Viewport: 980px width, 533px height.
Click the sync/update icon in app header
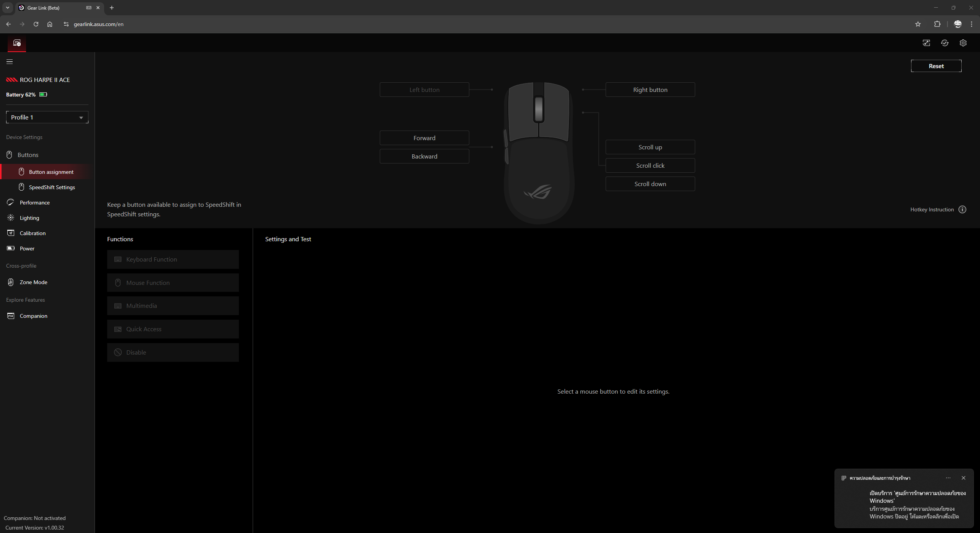944,43
